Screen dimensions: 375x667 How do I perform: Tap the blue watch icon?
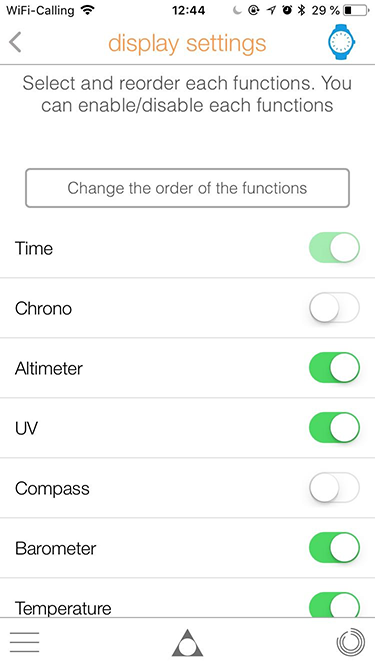click(x=341, y=42)
